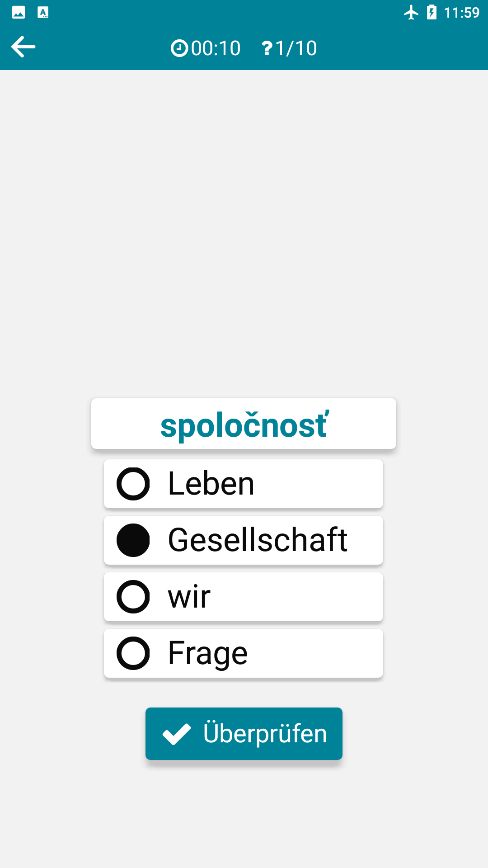Select the wir radio button
The width and height of the screenshot is (488, 868).
point(133,597)
